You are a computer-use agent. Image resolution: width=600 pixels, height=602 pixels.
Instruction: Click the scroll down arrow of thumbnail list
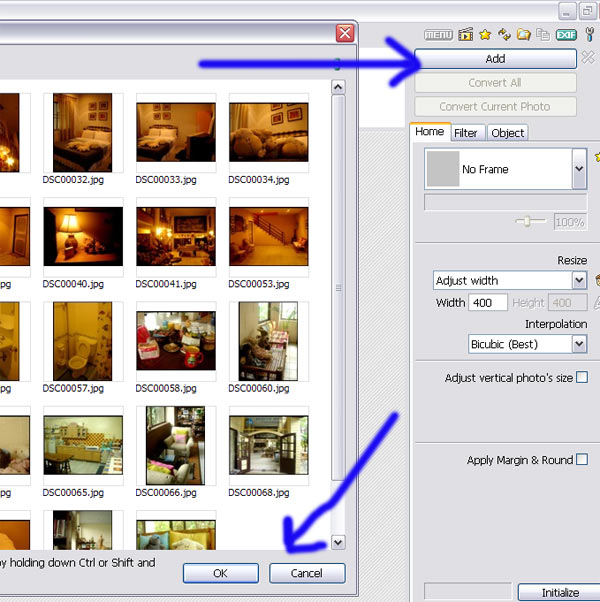click(338, 542)
